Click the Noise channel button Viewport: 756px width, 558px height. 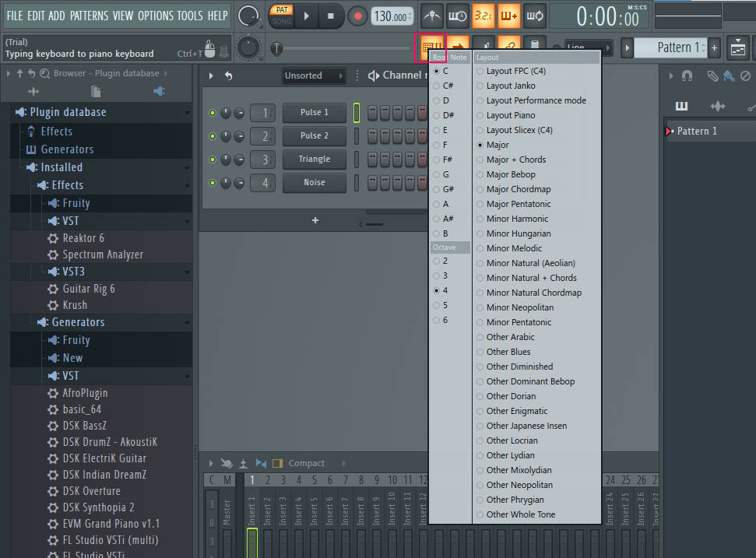click(x=315, y=183)
